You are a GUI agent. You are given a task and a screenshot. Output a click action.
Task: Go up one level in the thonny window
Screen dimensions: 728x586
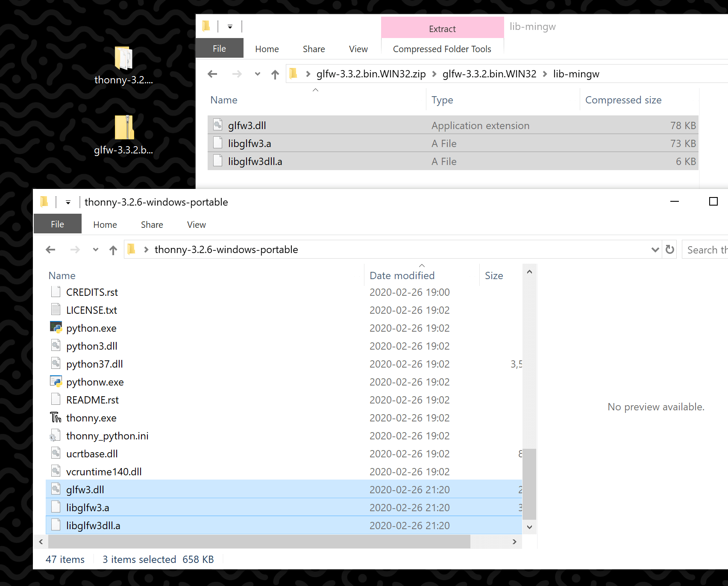point(113,250)
